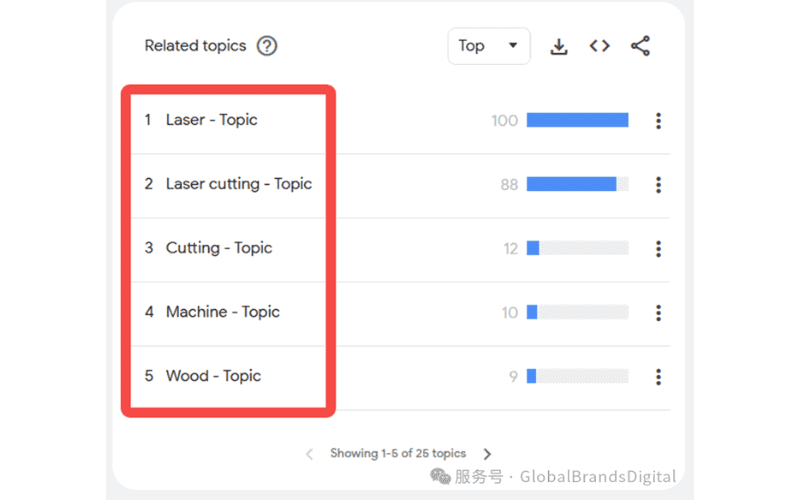Viewport: 800px width, 500px height.
Task: Open the embed code option
Action: (599, 46)
